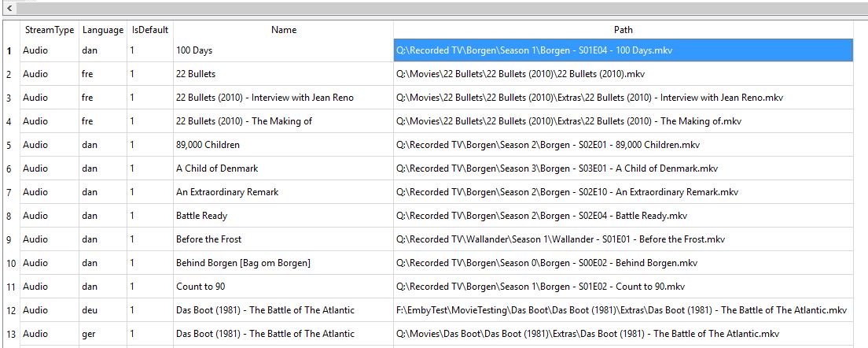Click row number 13 header
The image size is (868, 348).
coord(9,334)
